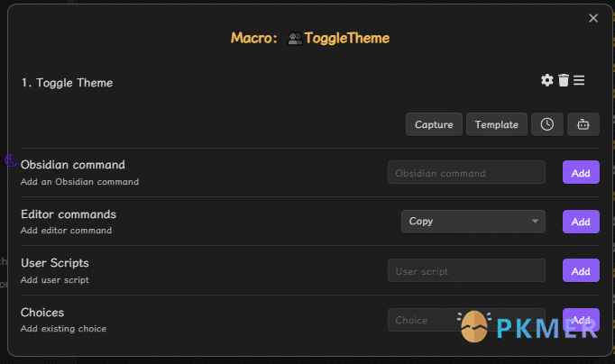Focus the User script input field
The height and width of the screenshot is (364, 615).
click(x=466, y=270)
